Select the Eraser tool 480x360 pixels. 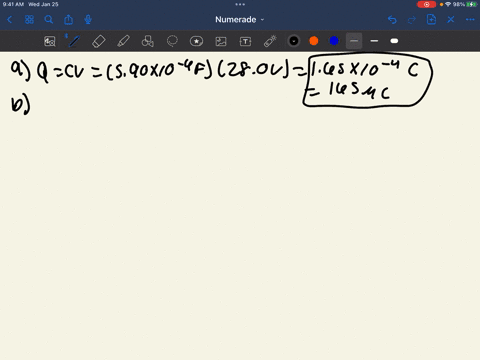(99, 41)
